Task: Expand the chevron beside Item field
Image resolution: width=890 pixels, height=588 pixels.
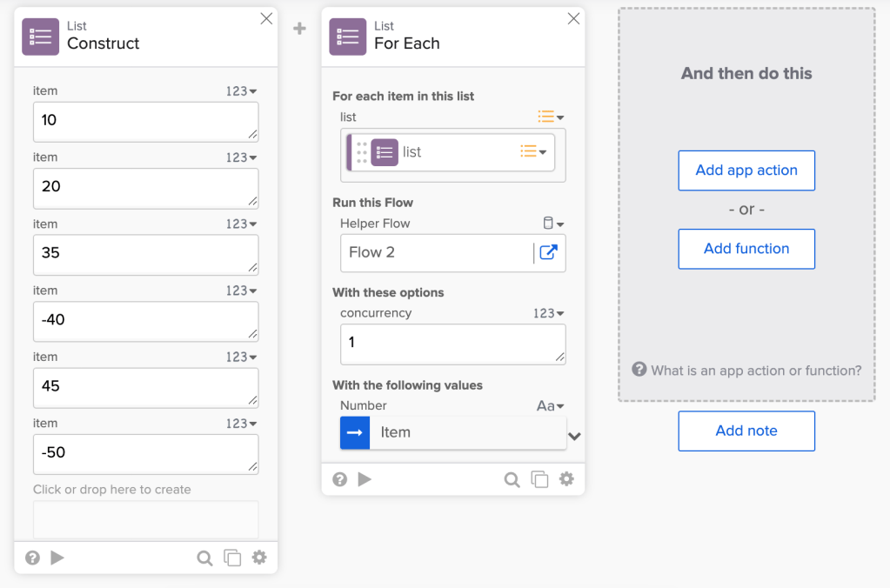Action: click(x=574, y=436)
